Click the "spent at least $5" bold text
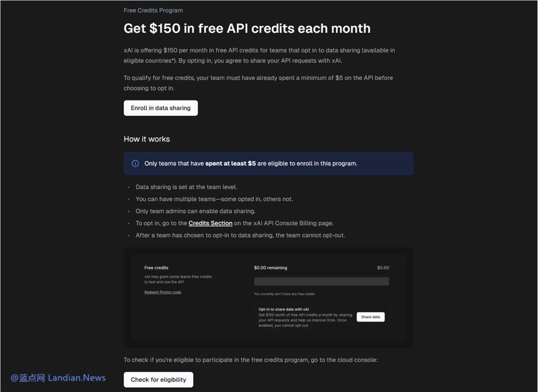538x392 pixels. pos(230,163)
